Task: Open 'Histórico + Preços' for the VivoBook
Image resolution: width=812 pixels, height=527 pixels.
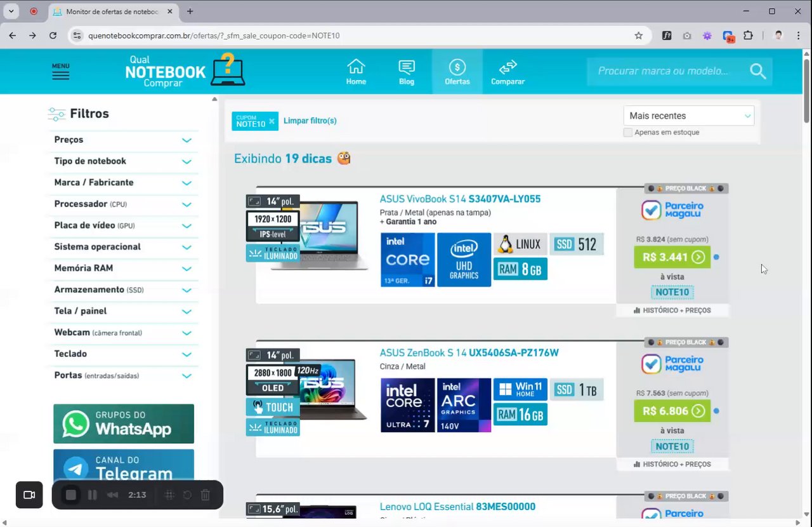Action: coord(672,310)
